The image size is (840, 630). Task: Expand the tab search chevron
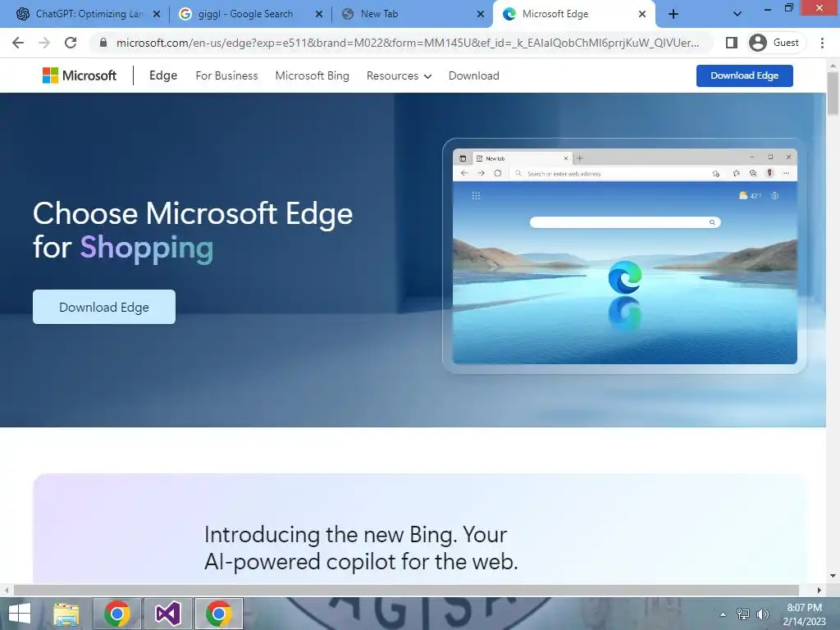pos(737,15)
